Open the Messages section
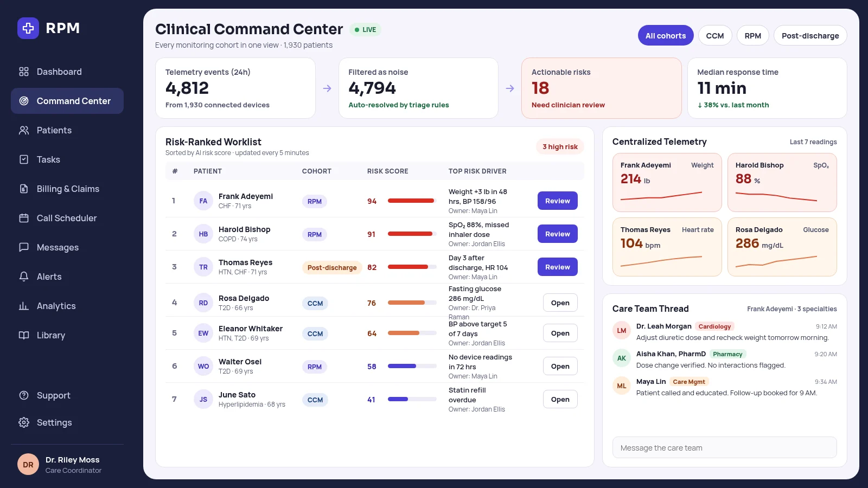868x488 pixels. [67, 247]
